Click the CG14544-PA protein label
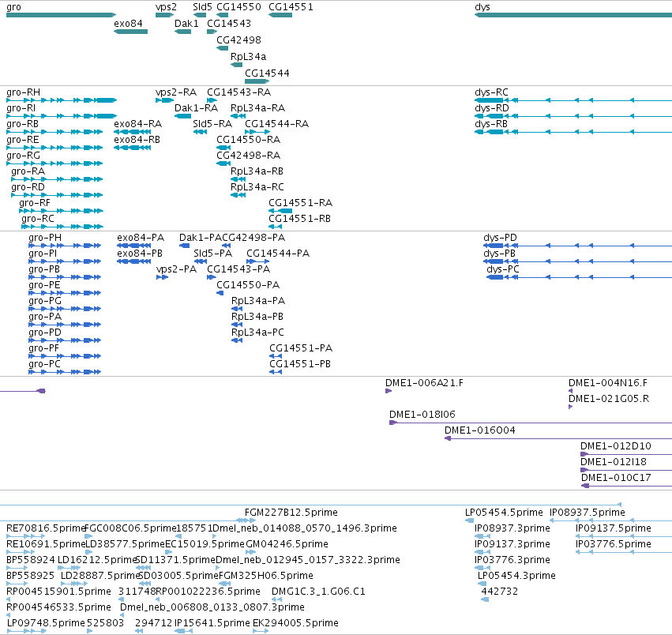Screen dimensions: 672x635 tap(278, 254)
